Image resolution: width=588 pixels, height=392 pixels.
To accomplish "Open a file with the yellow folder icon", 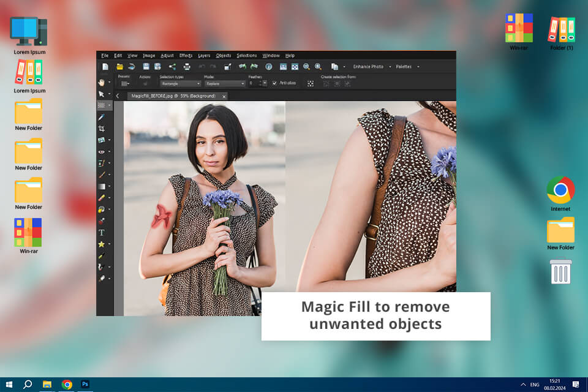I will 119,67.
